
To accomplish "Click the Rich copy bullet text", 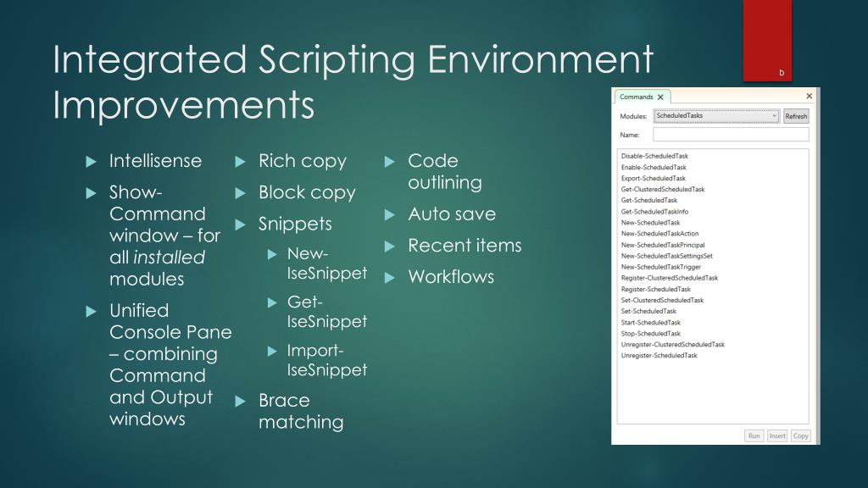I will [x=303, y=162].
